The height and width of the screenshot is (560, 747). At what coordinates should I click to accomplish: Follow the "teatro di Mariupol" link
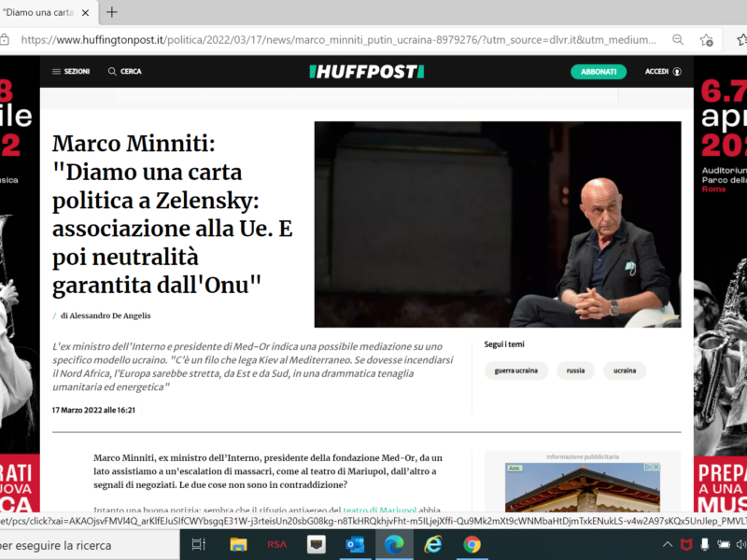pos(380,509)
